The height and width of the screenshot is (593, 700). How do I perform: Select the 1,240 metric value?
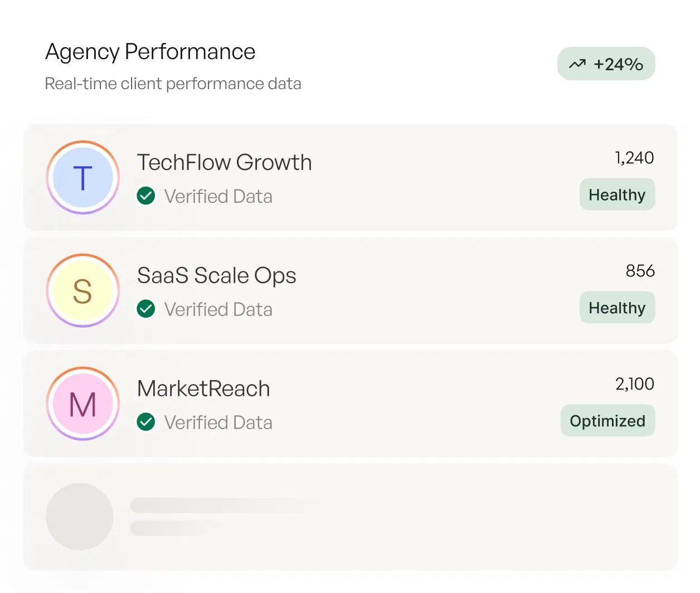click(x=634, y=158)
